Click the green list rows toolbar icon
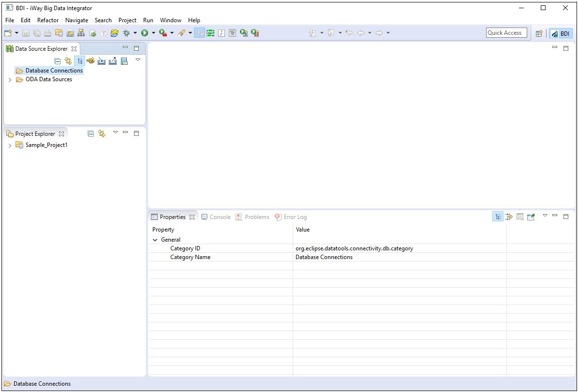 click(210, 33)
